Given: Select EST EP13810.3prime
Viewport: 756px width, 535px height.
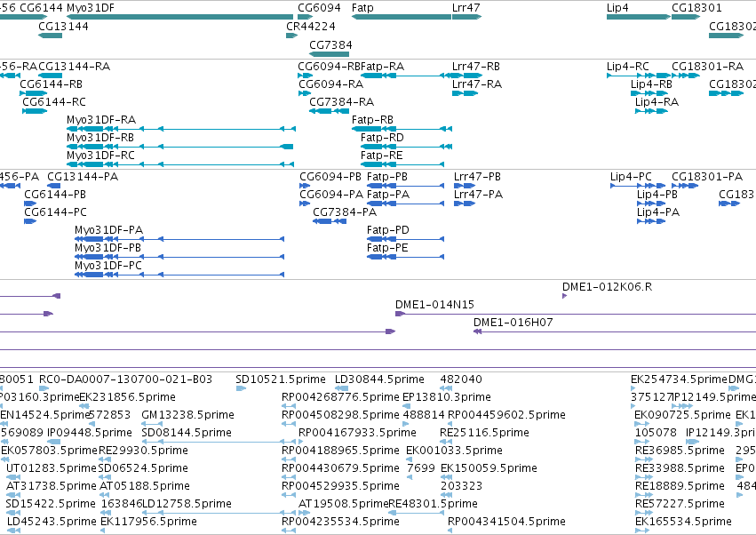Looking at the screenshot, I should click(407, 406).
